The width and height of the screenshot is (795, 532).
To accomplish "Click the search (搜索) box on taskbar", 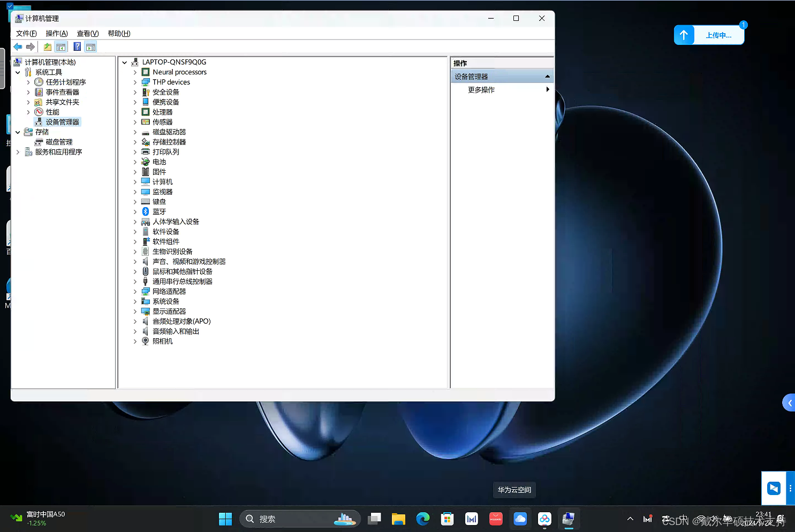I will (x=300, y=519).
